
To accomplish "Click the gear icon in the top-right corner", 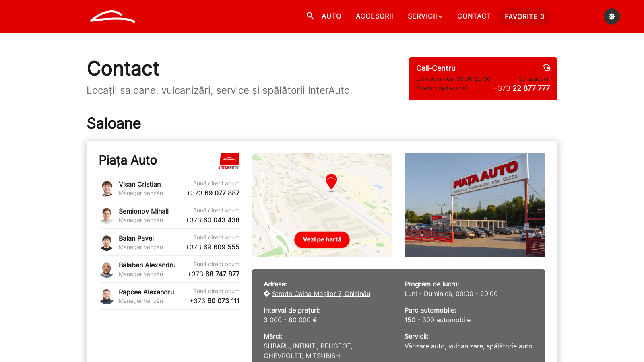I will [x=612, y=16].
